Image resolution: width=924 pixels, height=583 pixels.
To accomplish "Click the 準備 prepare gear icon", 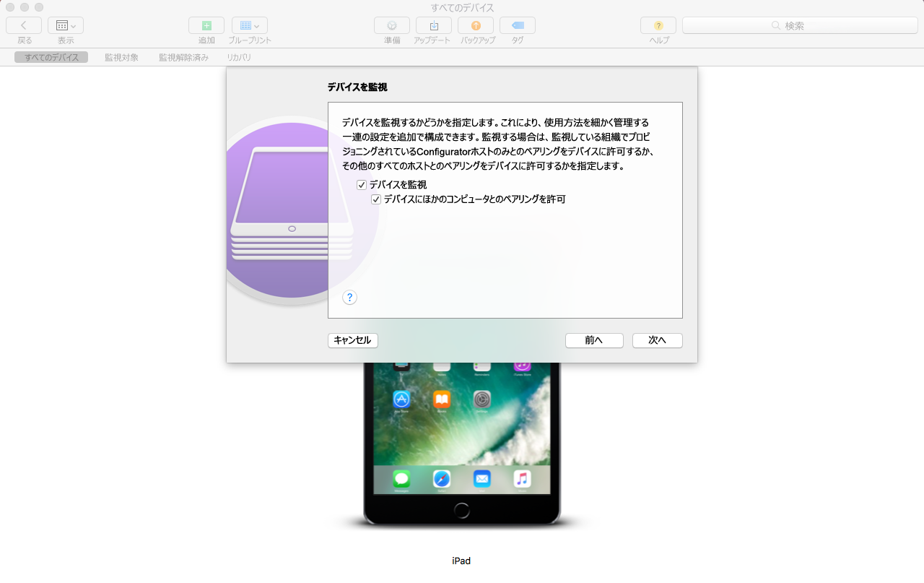I will tap(392, 25).
